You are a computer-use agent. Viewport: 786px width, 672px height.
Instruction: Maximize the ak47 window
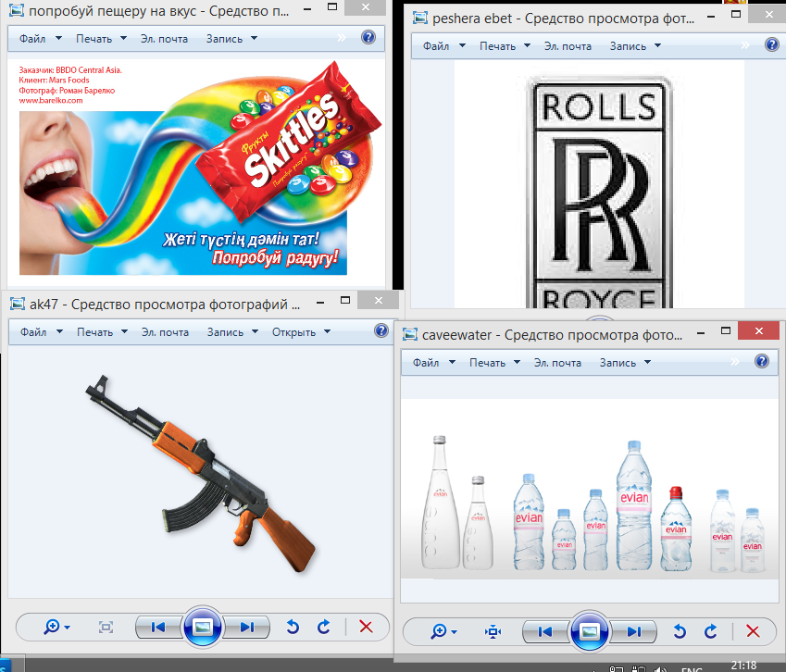345,300
